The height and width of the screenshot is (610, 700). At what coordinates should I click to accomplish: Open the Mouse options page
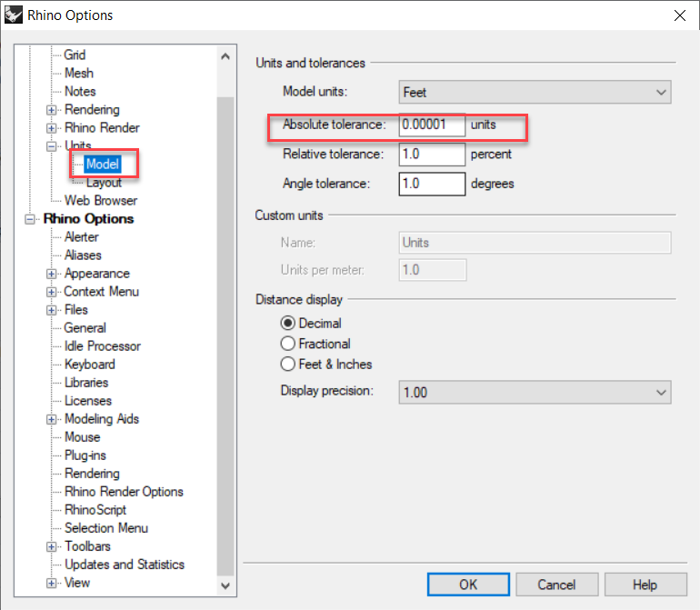(x=83, y=436)
